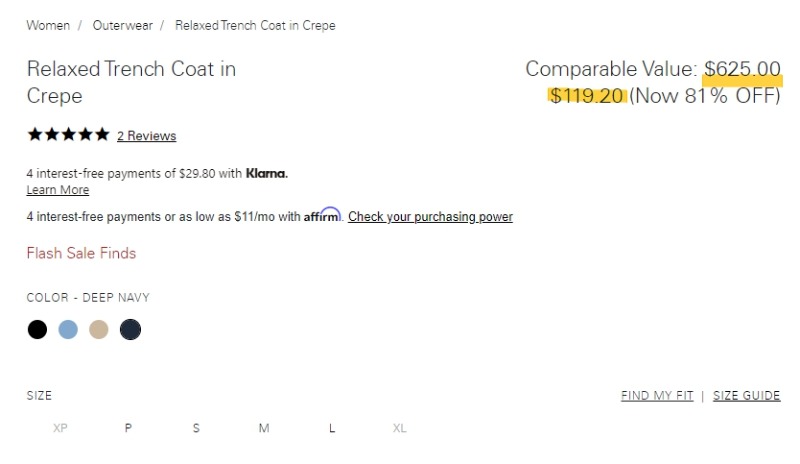Open Flash Sale Finds link
This screenshot has height=464, width=800.
81,253
